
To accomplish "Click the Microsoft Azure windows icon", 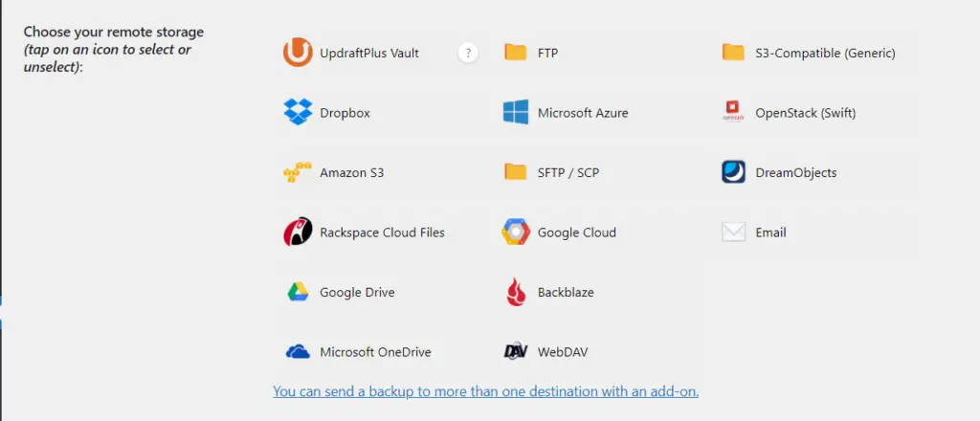I will [x=516, y=113].
